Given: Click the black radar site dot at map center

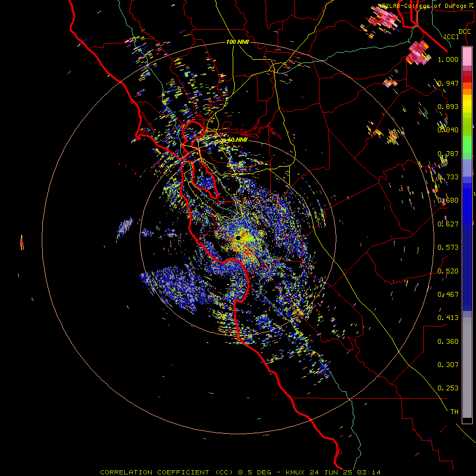Looking at the screenshot, I should [239, 237].
